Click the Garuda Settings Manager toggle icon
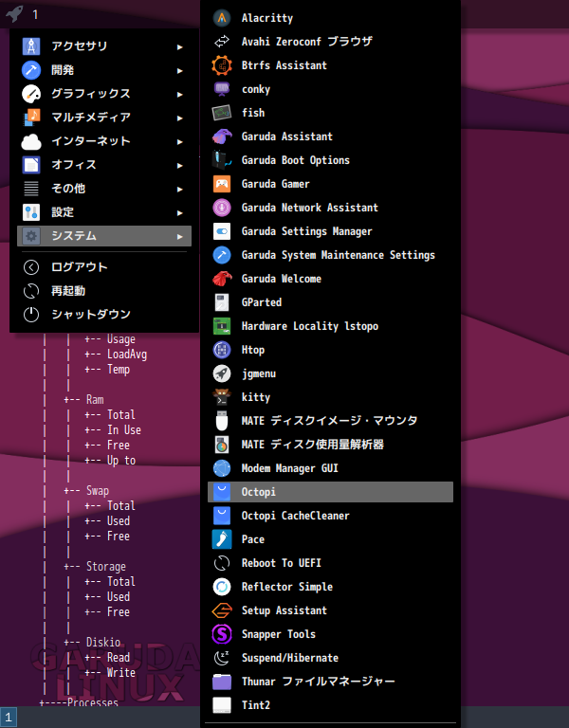Viewport: 569px width, 728px height. pos(222,231)
